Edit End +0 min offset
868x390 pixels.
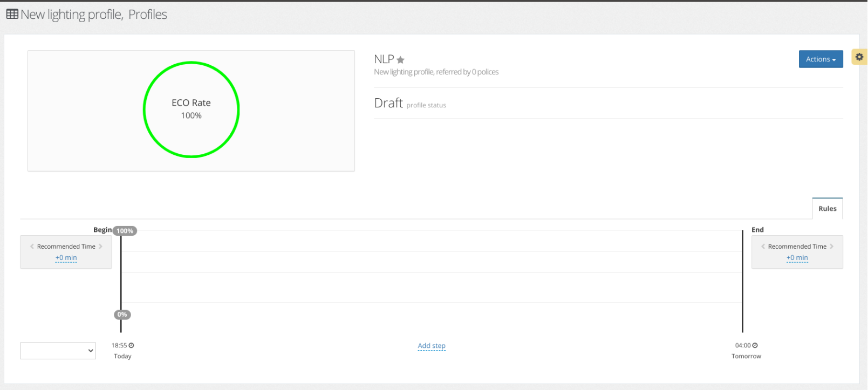point(797,258)
